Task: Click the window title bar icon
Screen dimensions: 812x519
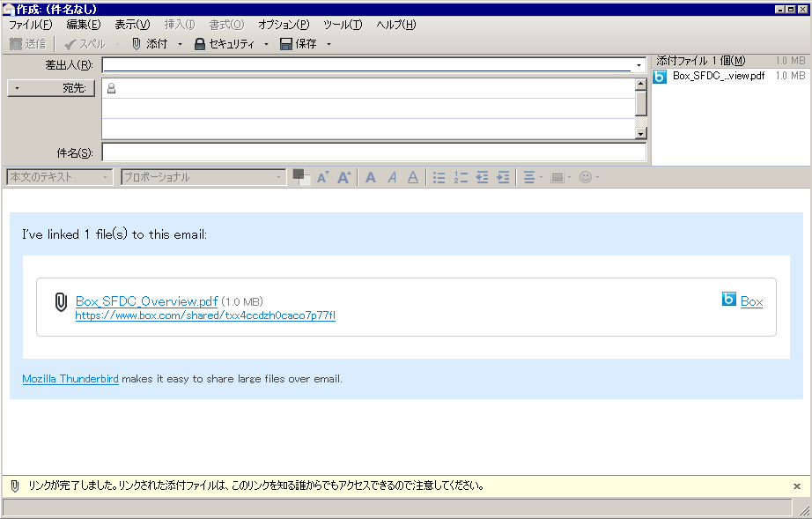Action: tap(8, 10)
